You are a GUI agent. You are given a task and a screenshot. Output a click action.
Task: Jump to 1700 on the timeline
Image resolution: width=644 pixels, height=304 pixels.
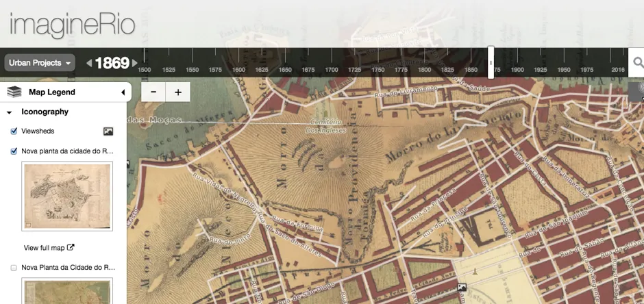coord(332,70)
